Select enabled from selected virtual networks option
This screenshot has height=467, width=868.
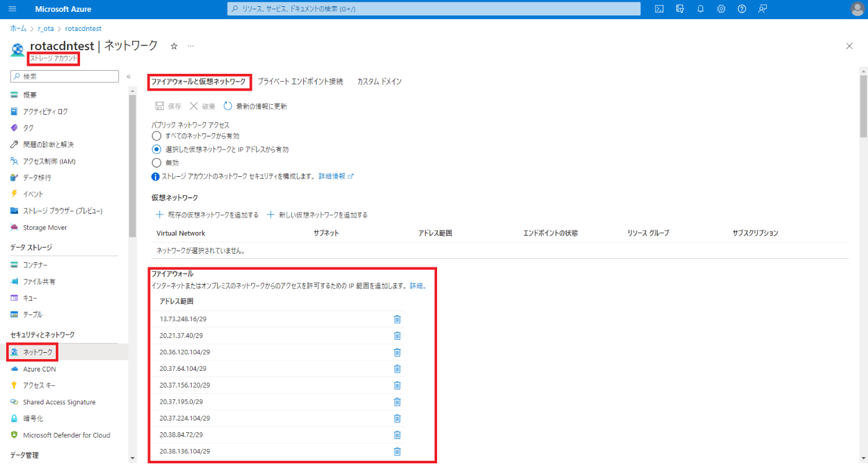(x=157, y=149)
